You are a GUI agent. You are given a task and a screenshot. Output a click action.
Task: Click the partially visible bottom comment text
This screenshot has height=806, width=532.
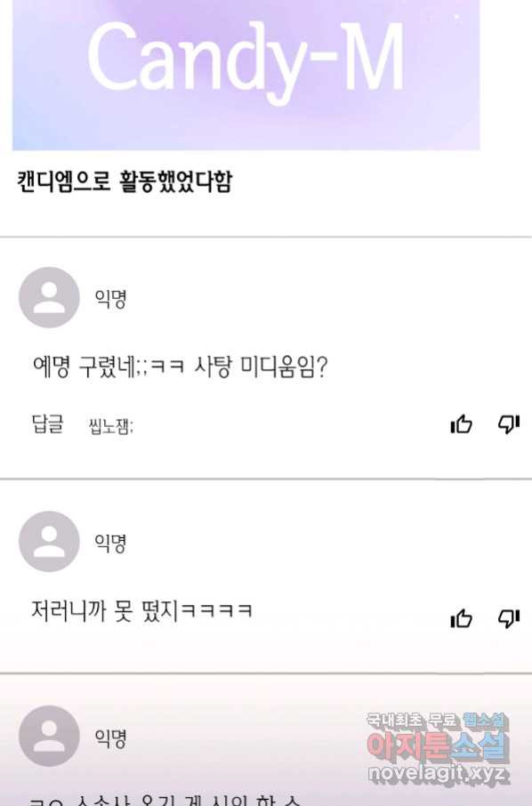(x=165, y=800)
